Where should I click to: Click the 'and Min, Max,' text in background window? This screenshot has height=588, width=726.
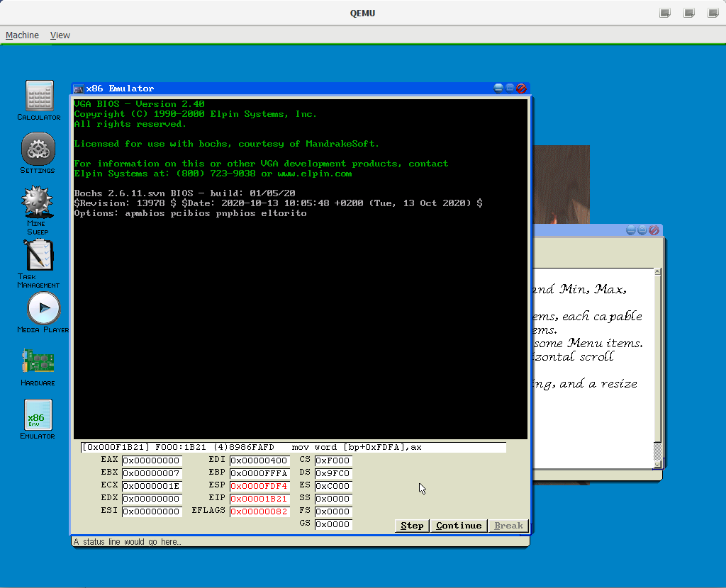[580, 289]
